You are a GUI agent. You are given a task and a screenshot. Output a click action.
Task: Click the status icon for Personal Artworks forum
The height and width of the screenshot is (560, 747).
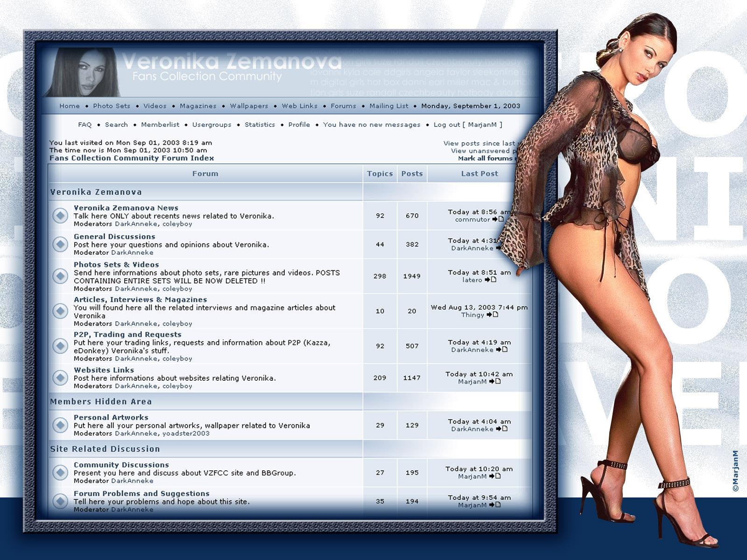pyautogui.click(x=60, y=425)
